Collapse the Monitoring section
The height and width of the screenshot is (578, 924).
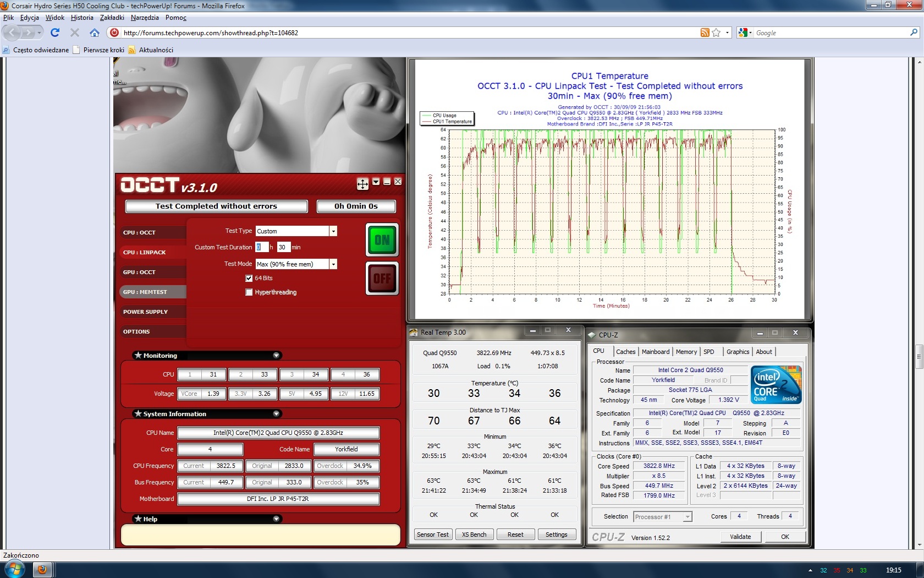276,356
